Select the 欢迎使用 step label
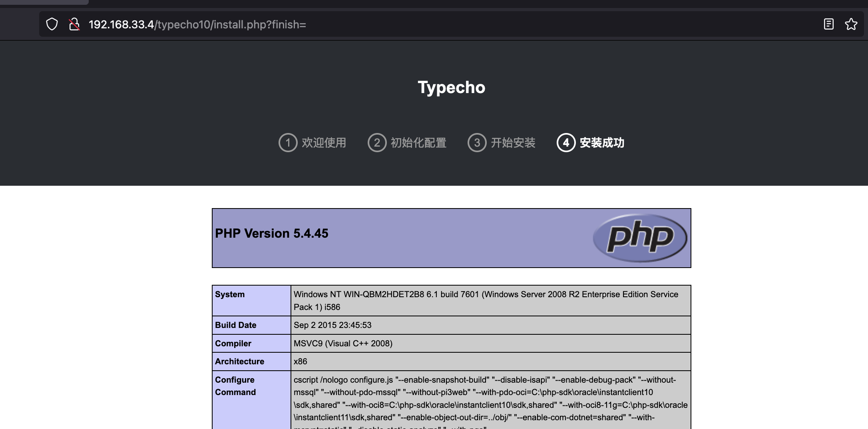 pos(324,143)
